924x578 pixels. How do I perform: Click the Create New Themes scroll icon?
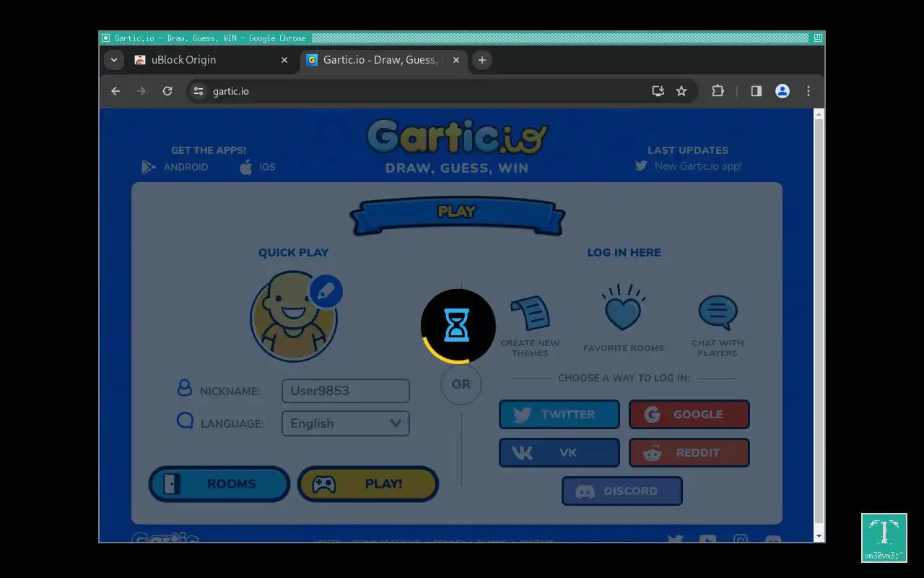(x=530, y=313)
